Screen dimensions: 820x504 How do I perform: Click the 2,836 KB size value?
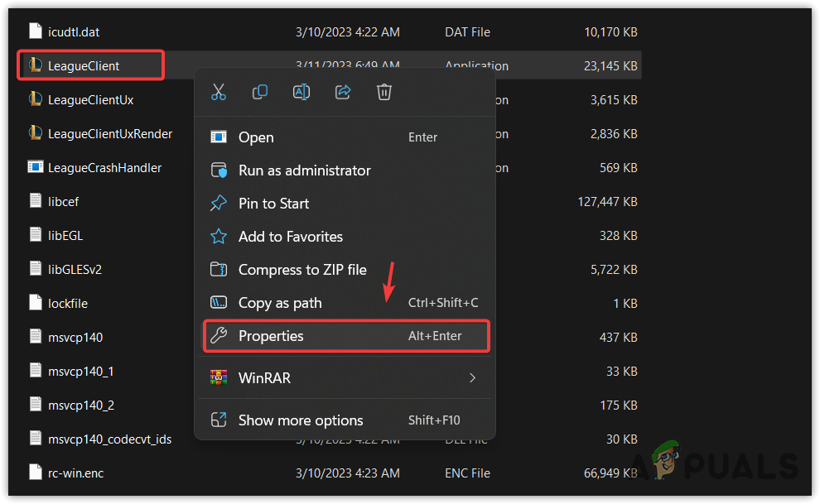click(x=614, y=134)
